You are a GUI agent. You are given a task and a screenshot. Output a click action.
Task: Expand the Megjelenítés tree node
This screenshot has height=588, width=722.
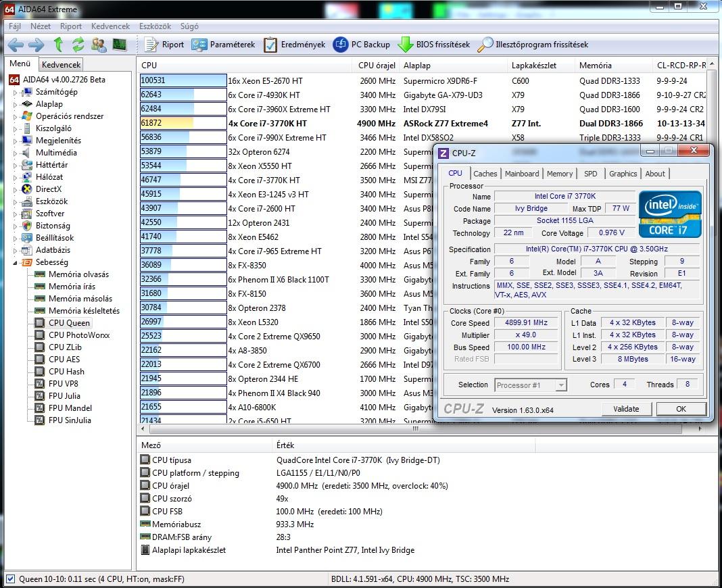(x=15, y=141)
